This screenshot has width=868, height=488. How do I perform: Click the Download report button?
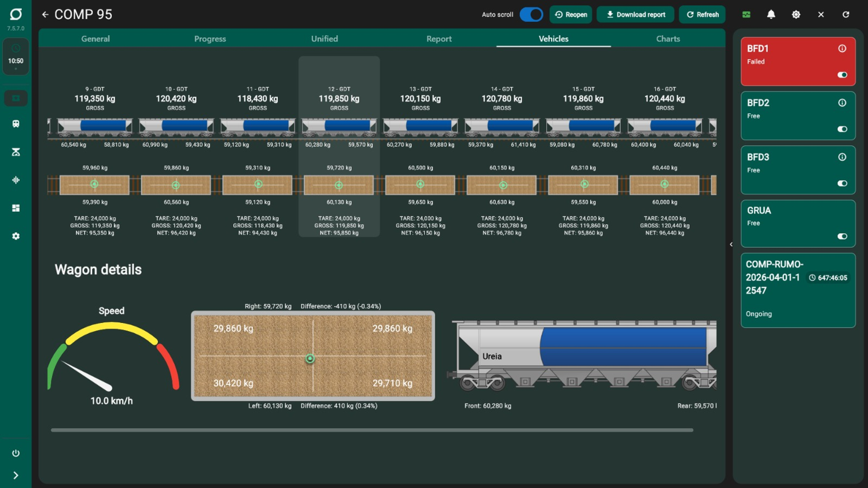click(635, 14)
